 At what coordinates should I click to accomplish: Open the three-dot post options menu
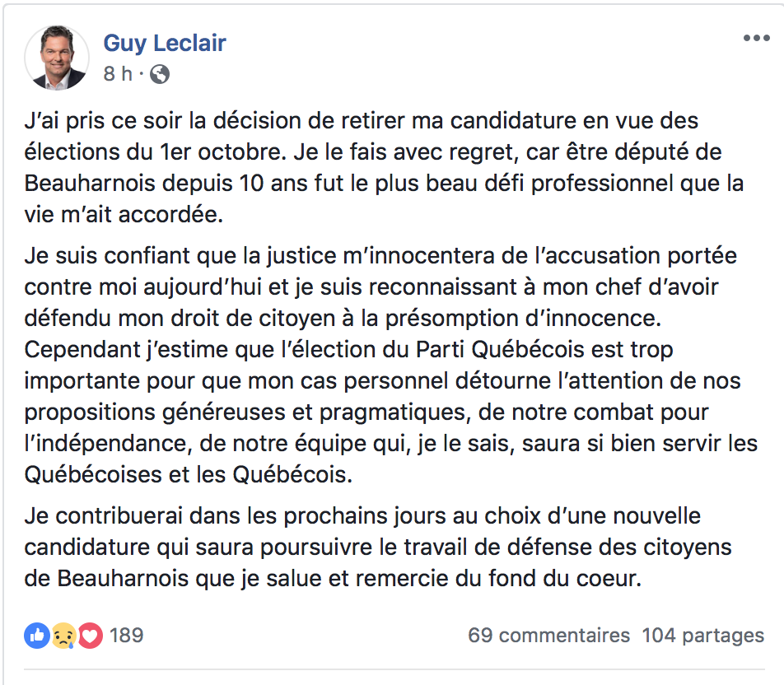pos(756,38)
